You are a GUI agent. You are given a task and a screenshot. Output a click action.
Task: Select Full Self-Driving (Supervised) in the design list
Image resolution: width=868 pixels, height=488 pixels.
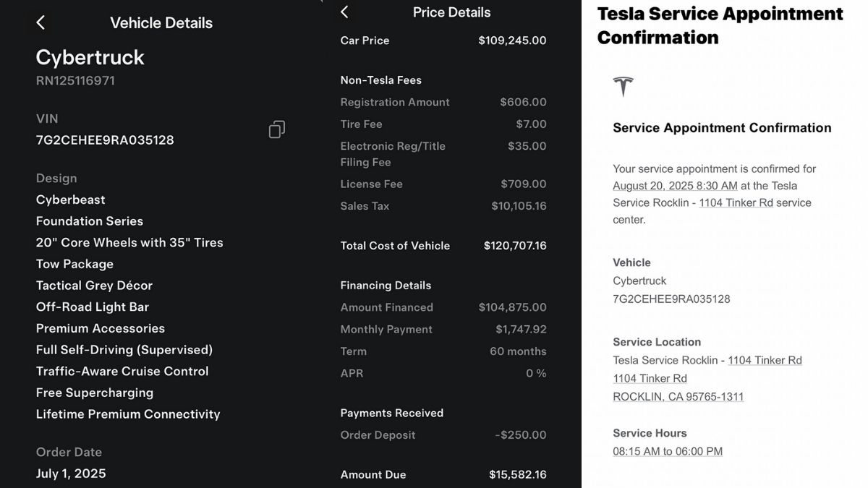click(124, 349)
